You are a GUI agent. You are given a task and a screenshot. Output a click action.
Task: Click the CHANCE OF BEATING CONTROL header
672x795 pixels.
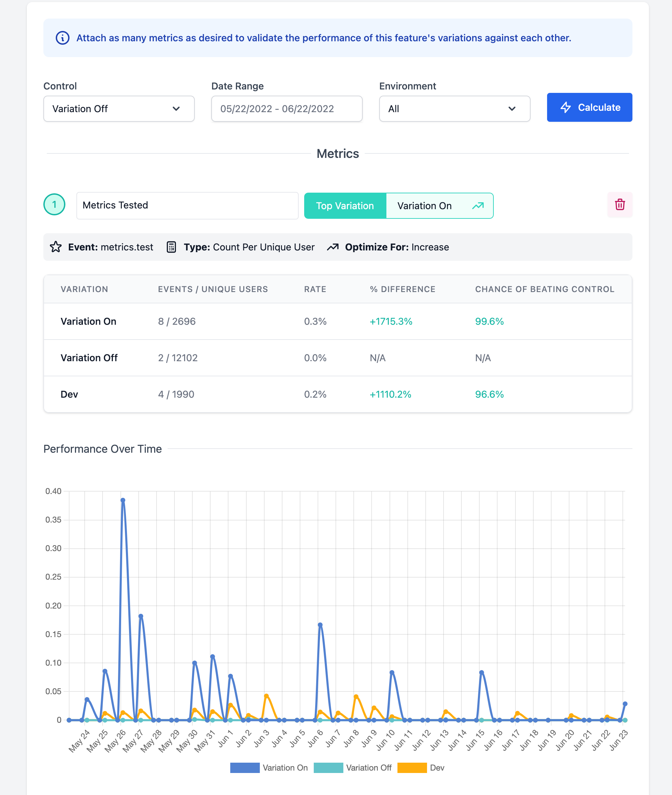click(544, 289)
